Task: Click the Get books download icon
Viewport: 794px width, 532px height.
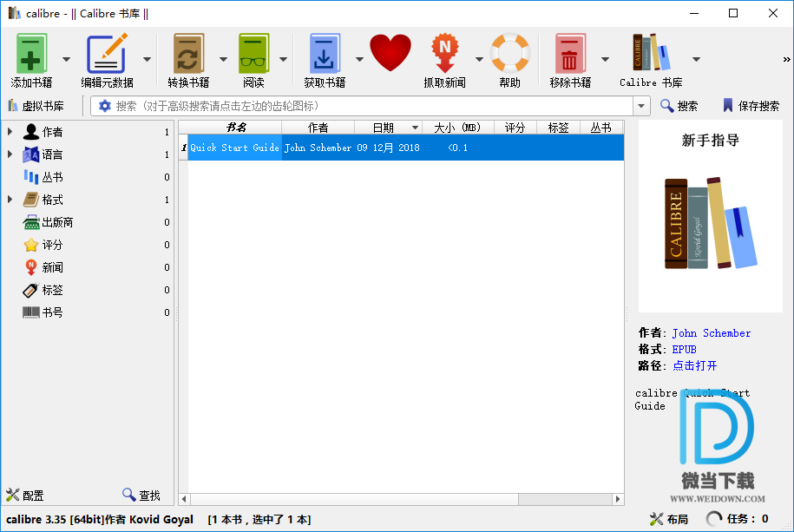Action: (x=325, y=55)
